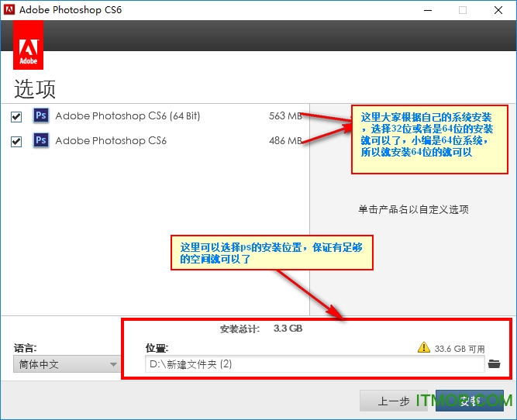Screen dimensions: 517x420
Task: Select the 32-bit Adobe Photoshop CS6 product name
Action: tap(111, 141)
